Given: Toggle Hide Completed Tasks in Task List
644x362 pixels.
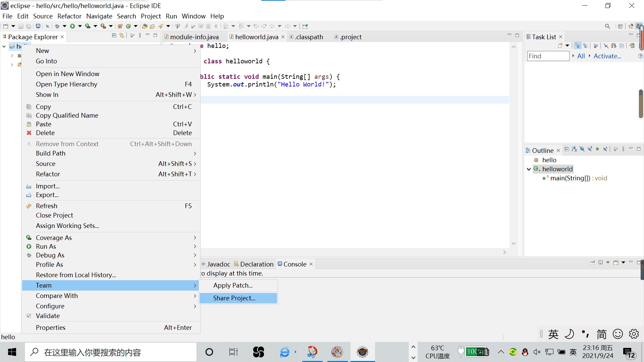Looking at the screenshot, I should (x=606, y=46).
